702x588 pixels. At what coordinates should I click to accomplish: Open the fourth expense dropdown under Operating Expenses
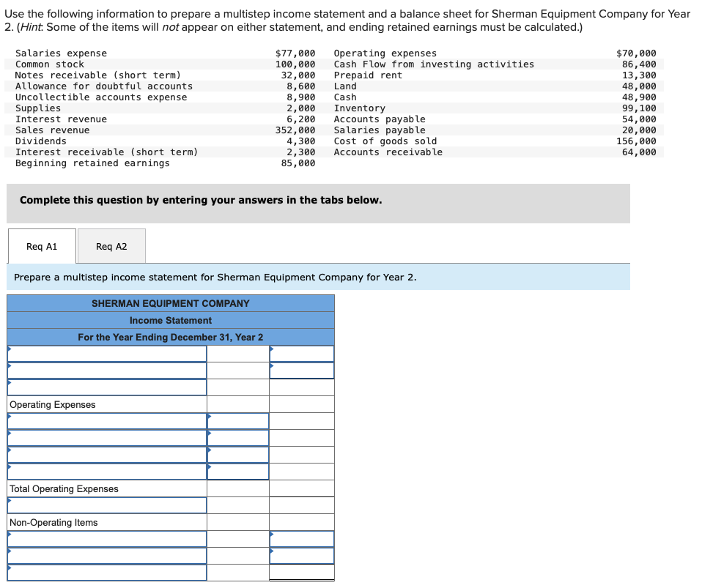(x=107, y=471)
